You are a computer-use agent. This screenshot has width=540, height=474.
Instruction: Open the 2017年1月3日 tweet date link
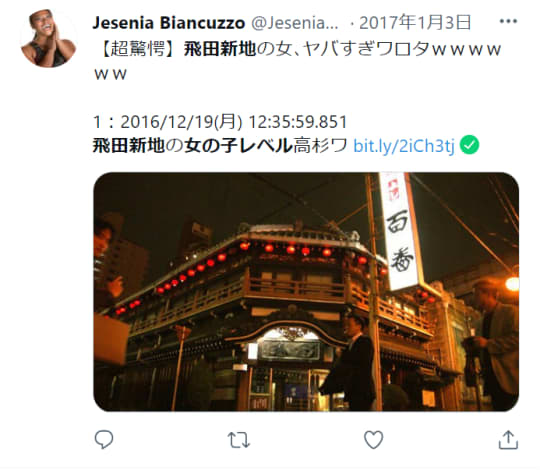coord(415,23)
